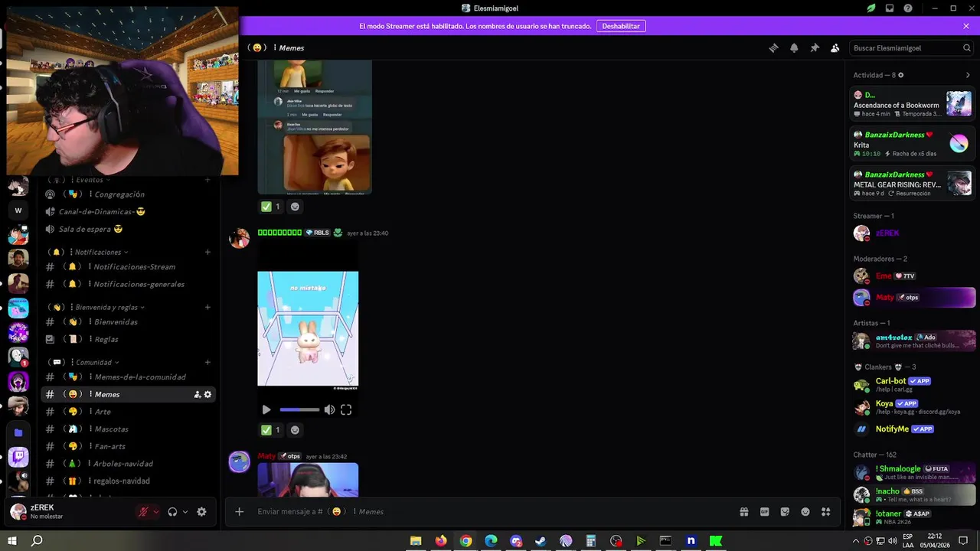Open notification settings bell icon

[x=794, y=47]
